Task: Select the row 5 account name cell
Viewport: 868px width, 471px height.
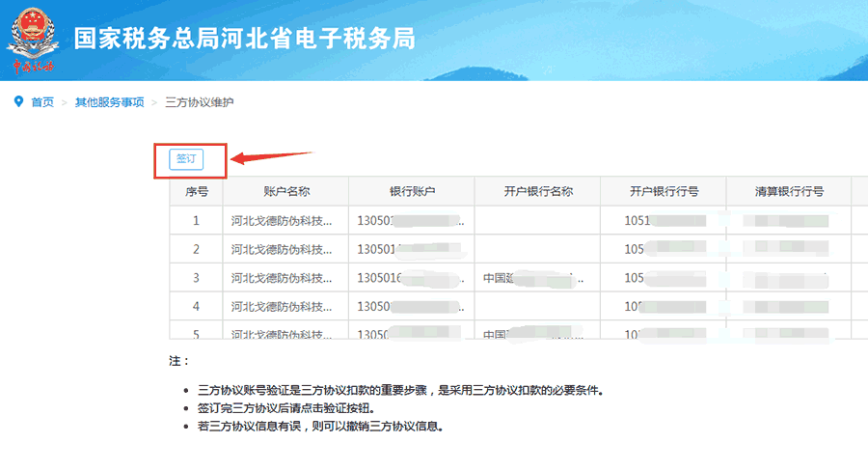Action: pos(282,333)
